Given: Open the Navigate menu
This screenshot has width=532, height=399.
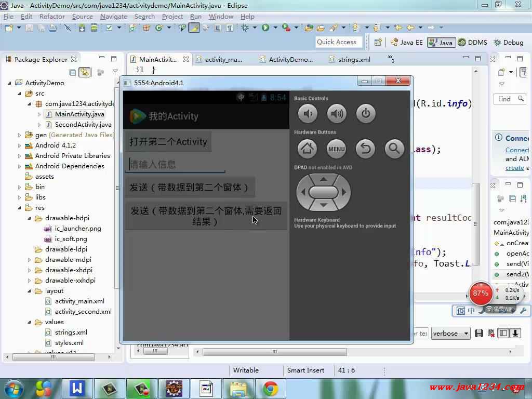Looking at the screenshot, I should point(114,16).
